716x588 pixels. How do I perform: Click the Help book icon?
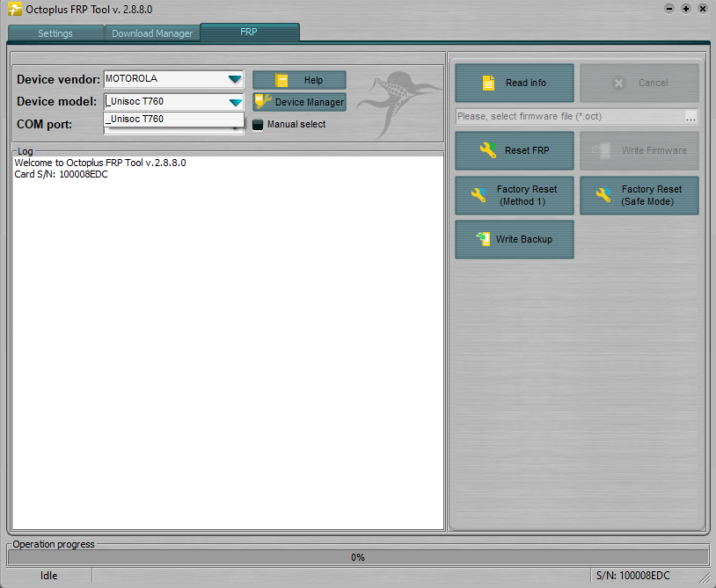point(281,80)
